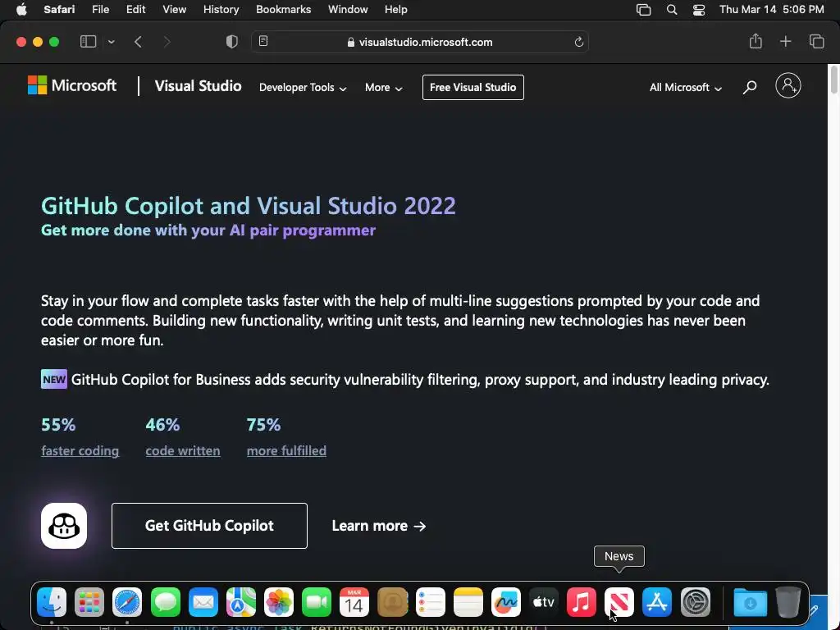Image resolution: width=840 pixels, height=630 pixels.
Task: Open Spotlight search in menu bar
Action: coord(672,10)
